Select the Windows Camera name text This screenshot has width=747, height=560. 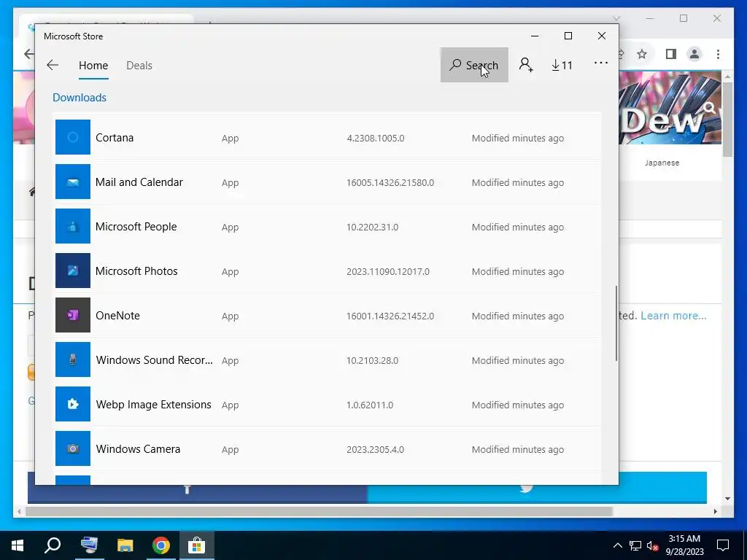pos(138,449)
